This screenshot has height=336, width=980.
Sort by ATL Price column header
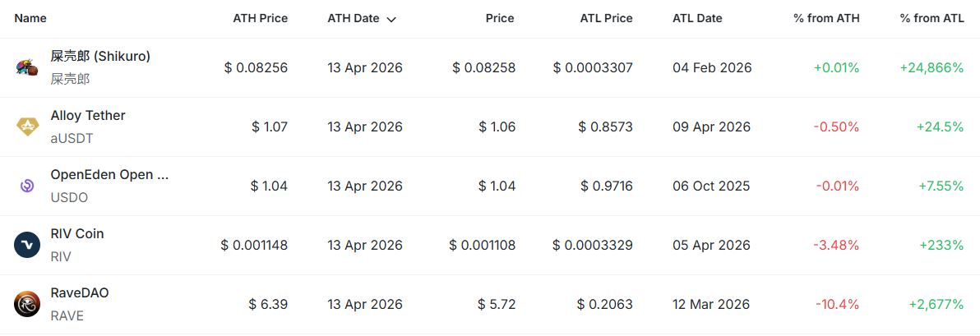(605, 18)
